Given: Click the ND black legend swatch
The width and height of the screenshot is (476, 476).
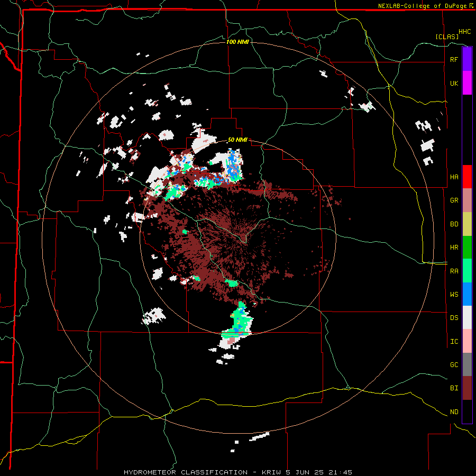Looking at the screenshot, I should [467, 411].
